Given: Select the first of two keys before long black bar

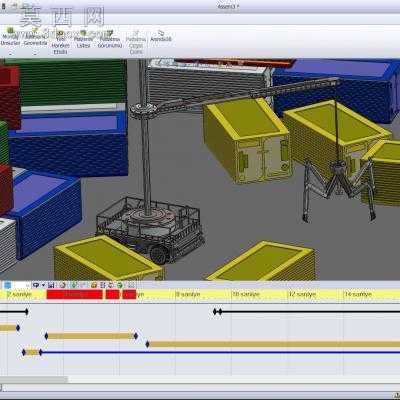Looking at the screenshot, I should coord(215,312).
